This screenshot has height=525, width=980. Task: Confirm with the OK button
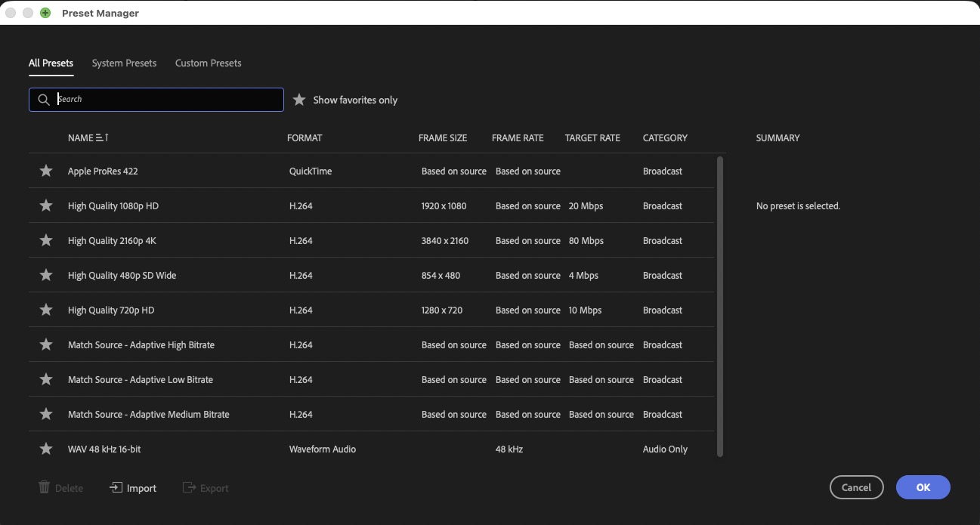(x=923, y=487)
